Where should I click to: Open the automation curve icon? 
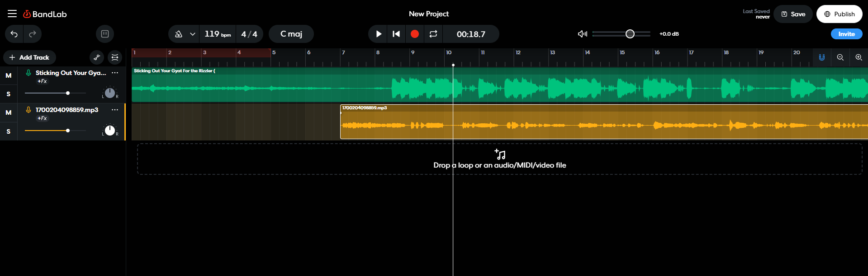tap(97, 57)
